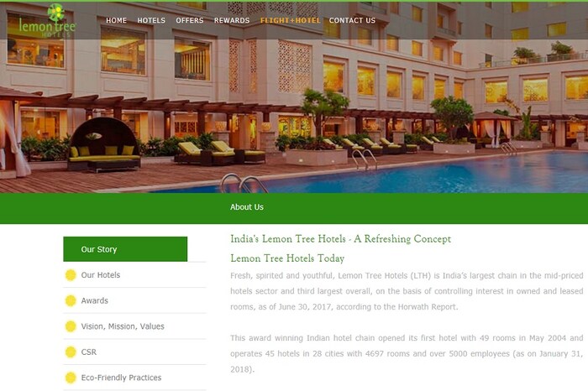Click the lemon icon beside Eco-Friendly Practices
Image resolution: width=588 pixels, height=391 pixels.
tap(71, 378)
